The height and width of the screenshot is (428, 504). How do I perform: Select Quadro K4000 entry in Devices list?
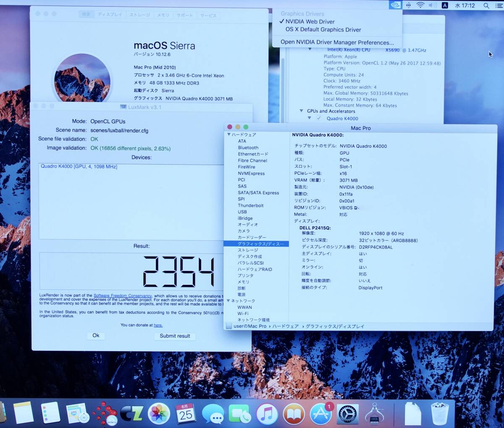[79, 167]
